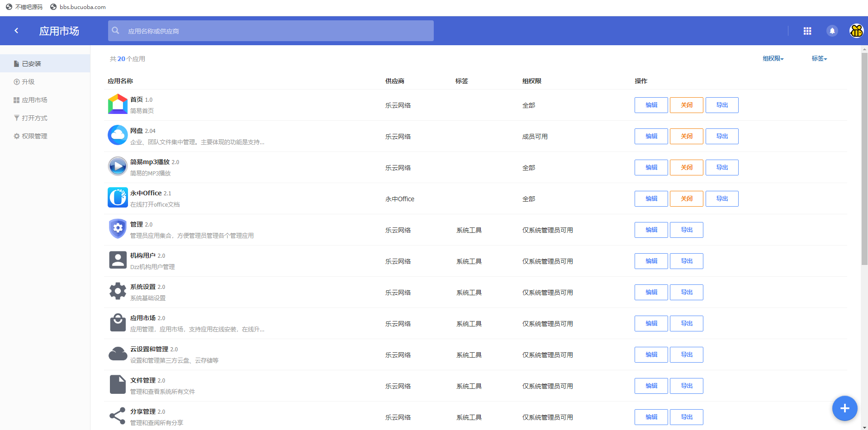Screen dimensions: 868x430
Task: Open the user avatar menu
Action: tap(856, 31)
